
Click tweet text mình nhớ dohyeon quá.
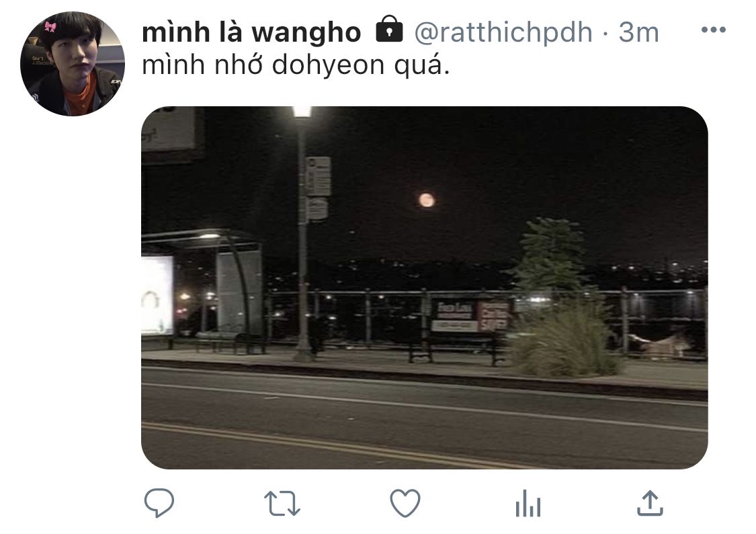pos(296,65)
